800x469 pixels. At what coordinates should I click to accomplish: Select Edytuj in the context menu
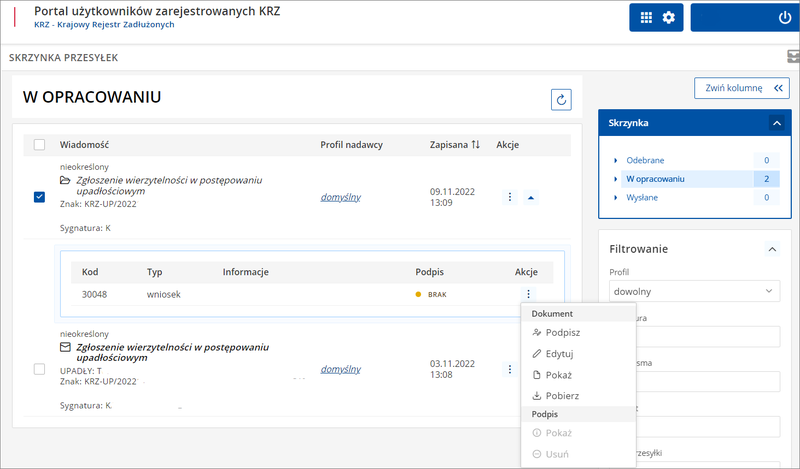coord(560,354)
